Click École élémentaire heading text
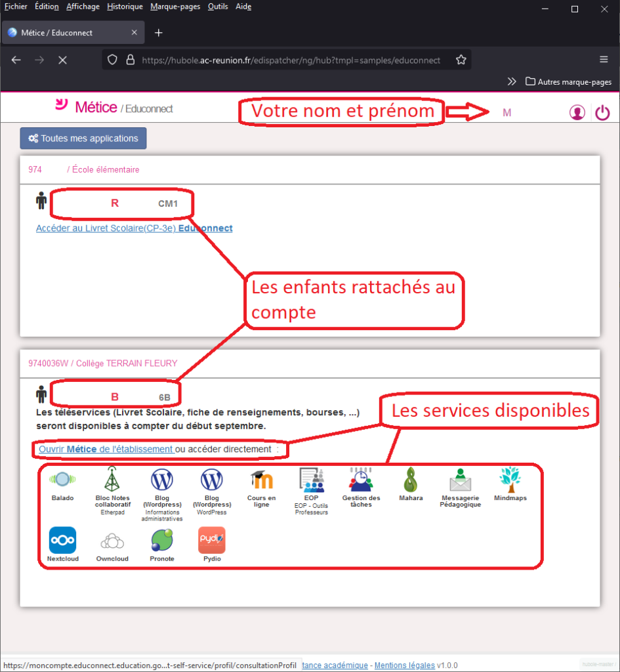Viewport: 620px width, 672px height. (x=106, y=170)
